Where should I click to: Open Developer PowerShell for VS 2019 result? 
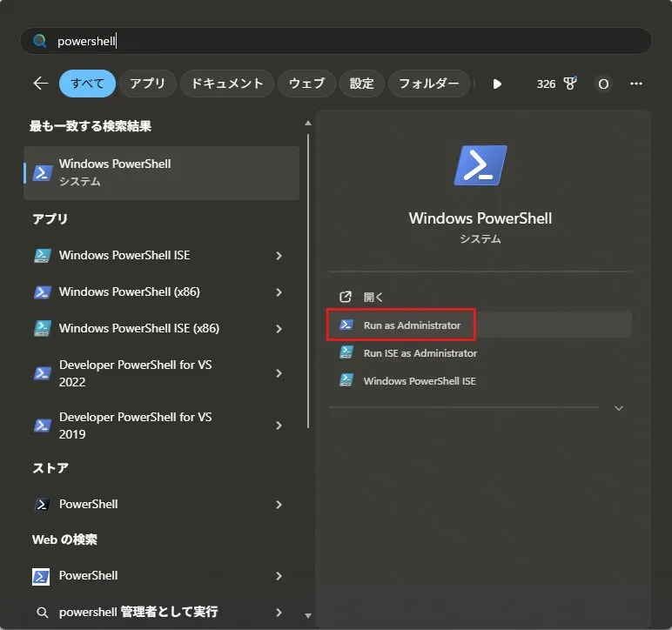click(162, 426)
